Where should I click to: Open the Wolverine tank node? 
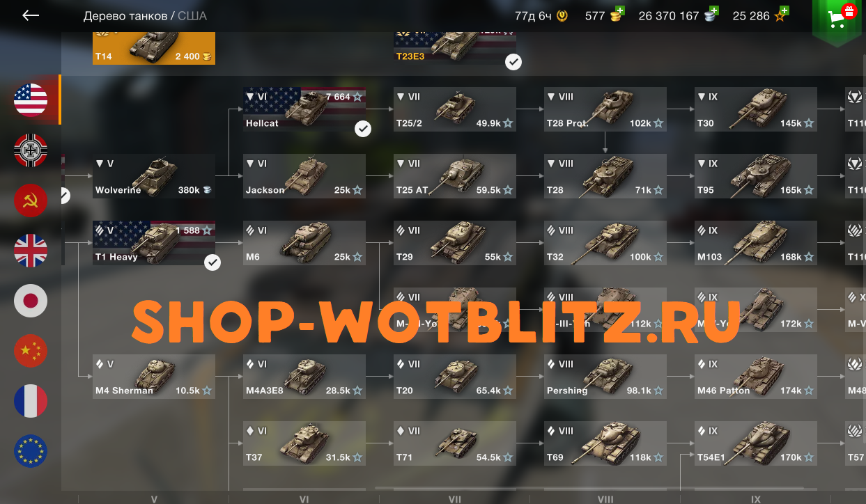click(x=154, y=176)
